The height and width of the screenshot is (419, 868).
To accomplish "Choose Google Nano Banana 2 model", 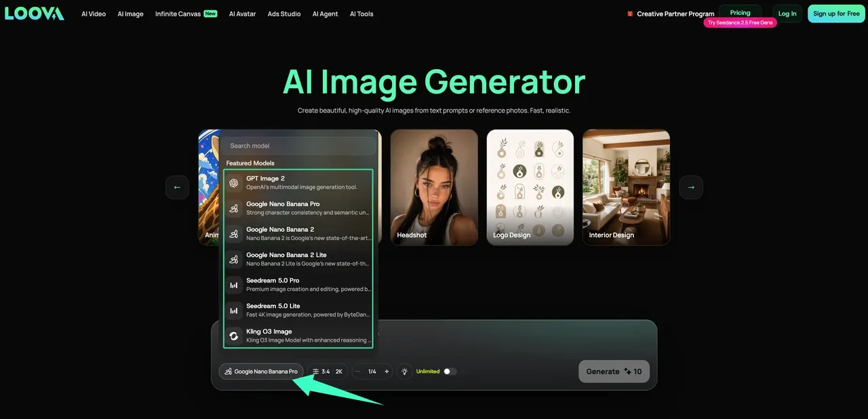I will 298,233.
